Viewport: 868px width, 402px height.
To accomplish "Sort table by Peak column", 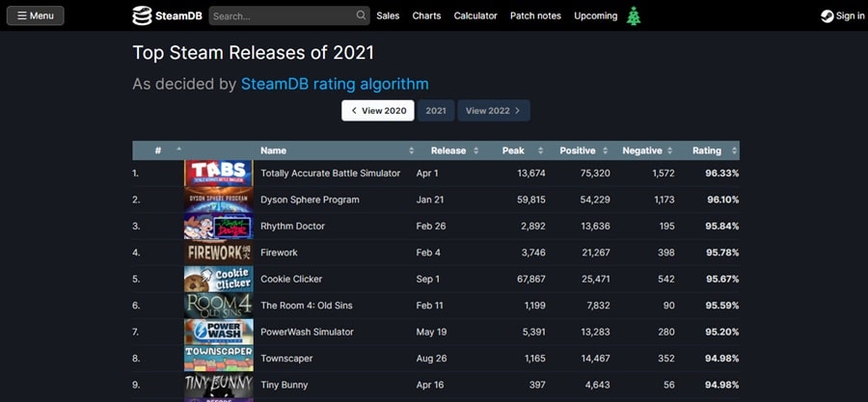I will [x=513, y=150].
